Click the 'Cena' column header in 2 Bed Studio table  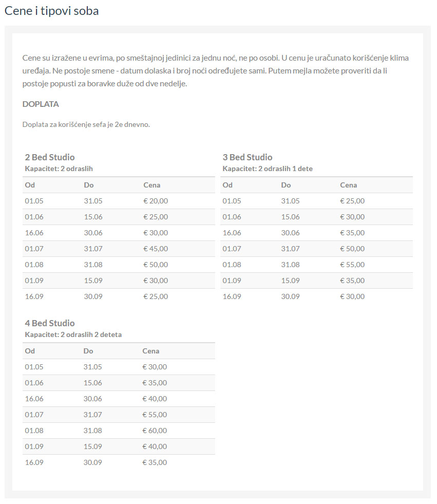pyautogui.click(x=151, y=185)
